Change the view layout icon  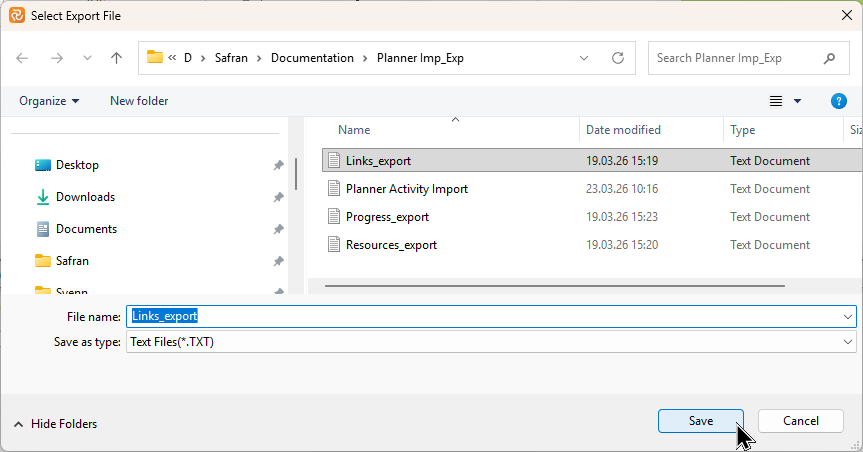[775, 101]
